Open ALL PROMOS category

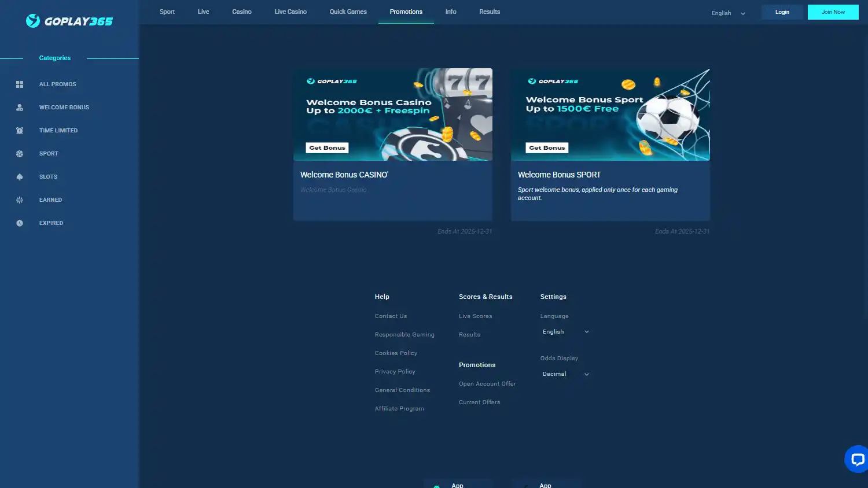coord(58,84)
